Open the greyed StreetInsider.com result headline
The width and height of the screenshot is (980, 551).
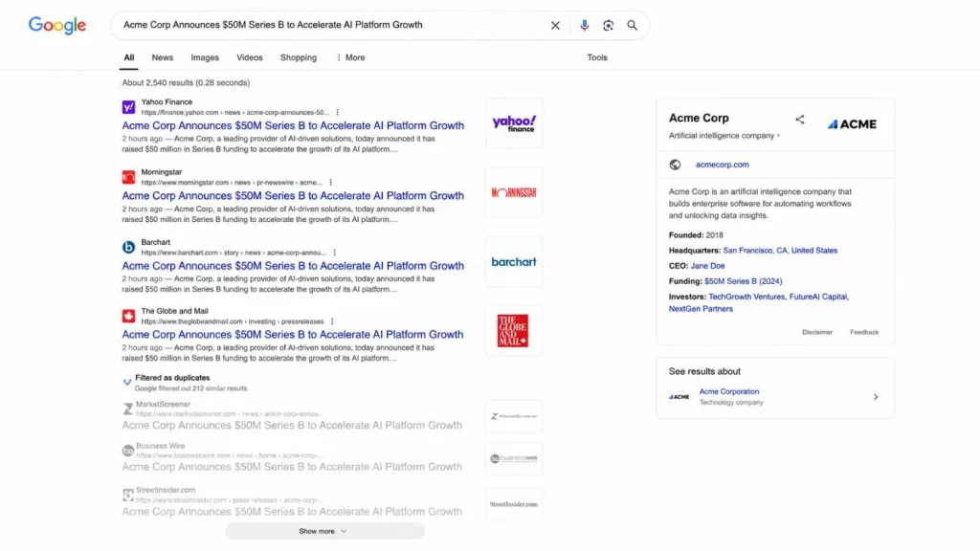[292, 512]
